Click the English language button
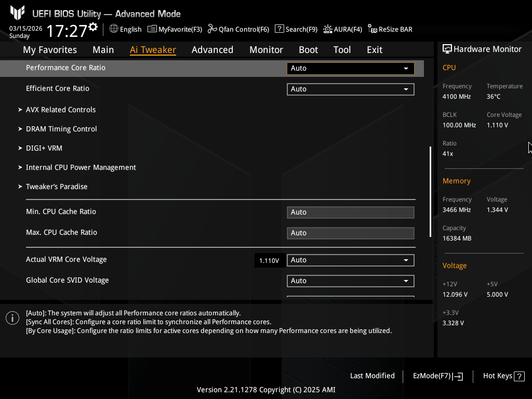The height and width of the screenshot is (399, 532). (x=126, y=29)
